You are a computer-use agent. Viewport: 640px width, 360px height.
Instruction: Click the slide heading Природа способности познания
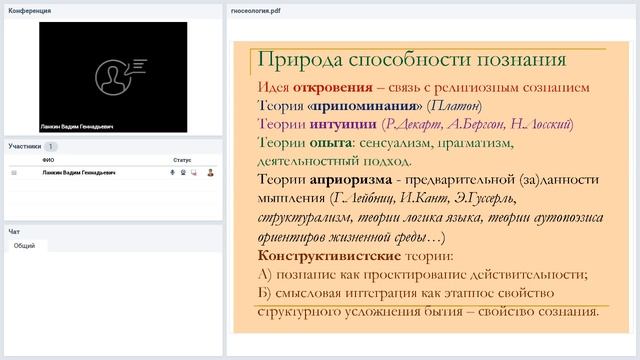pos(412,60)
